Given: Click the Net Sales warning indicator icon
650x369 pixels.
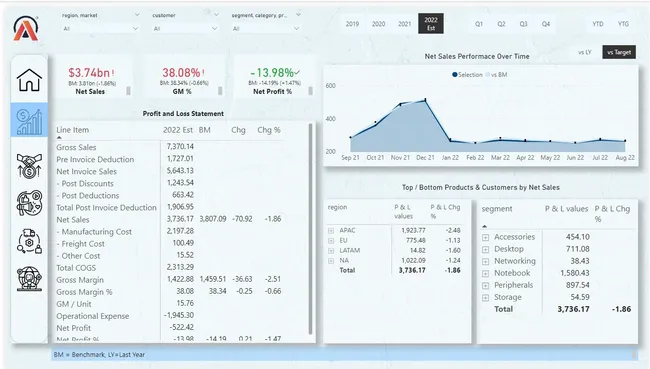Looking at the screenshot, I should click(x=113, y=73).
